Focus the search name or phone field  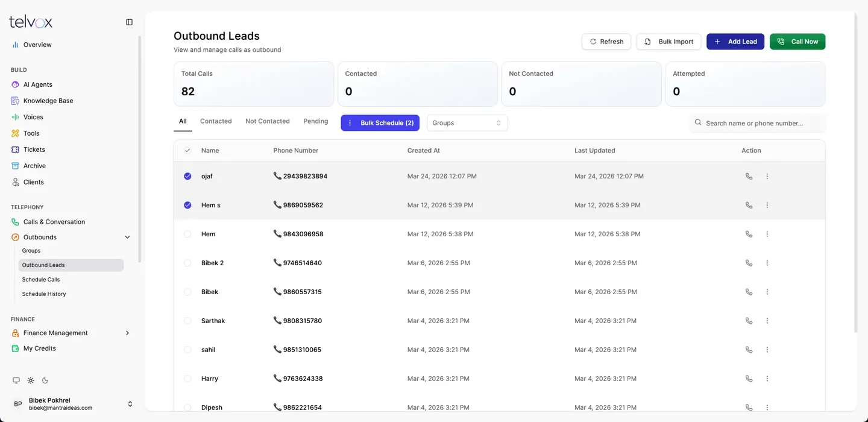[x=758, y=123]
